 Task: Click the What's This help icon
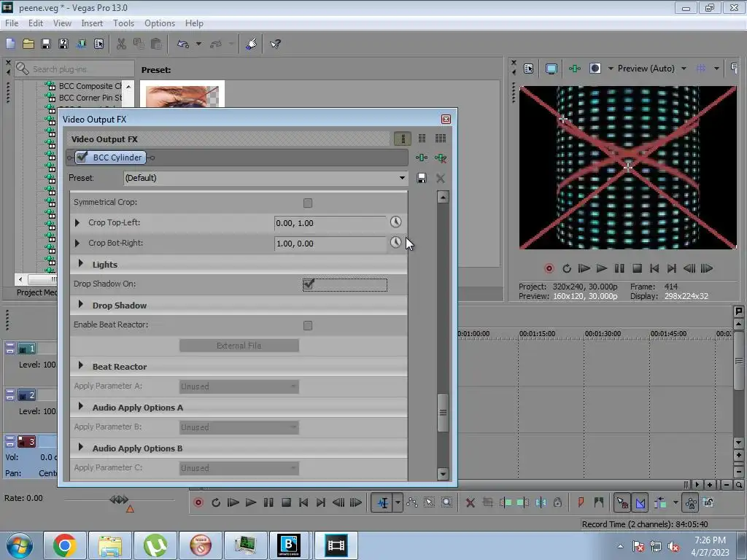click(275, 44)
